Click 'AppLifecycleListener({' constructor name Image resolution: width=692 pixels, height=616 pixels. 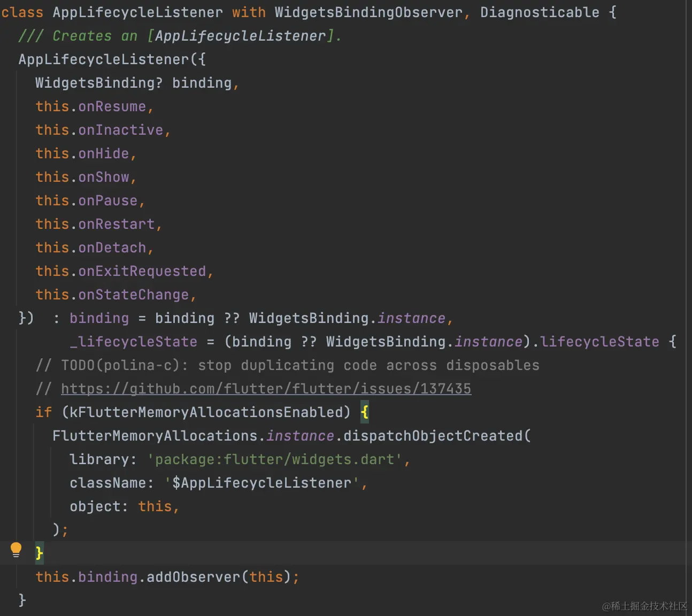pyautogui.click(x=112, y=59)
